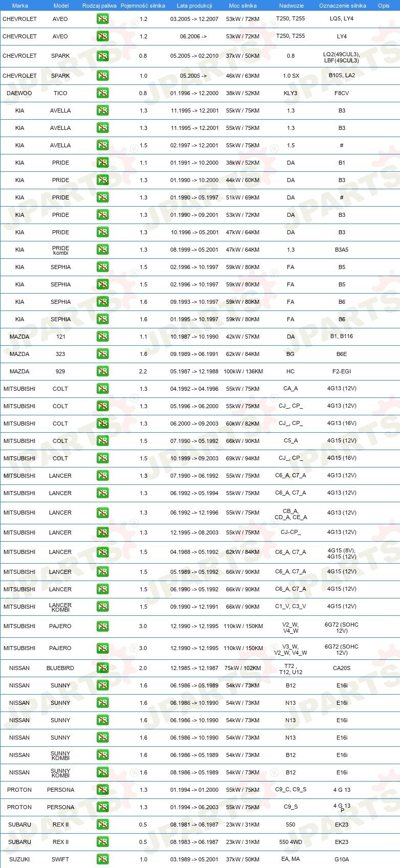Click the fuel icon for Mazda 929
400x868 pixels.
click(102, 371)
